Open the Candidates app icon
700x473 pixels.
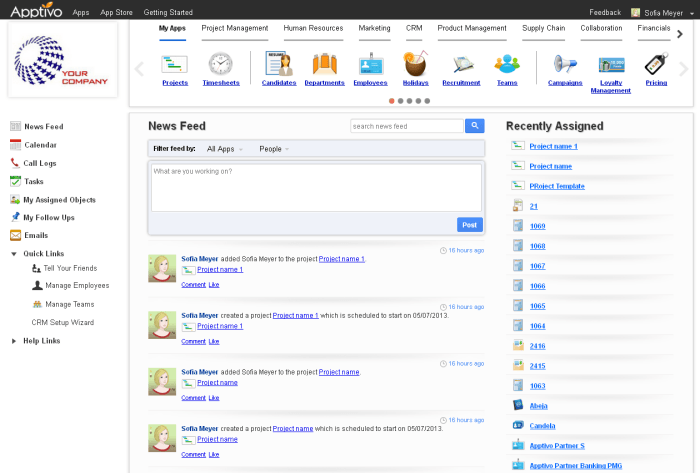coord(279,63)
